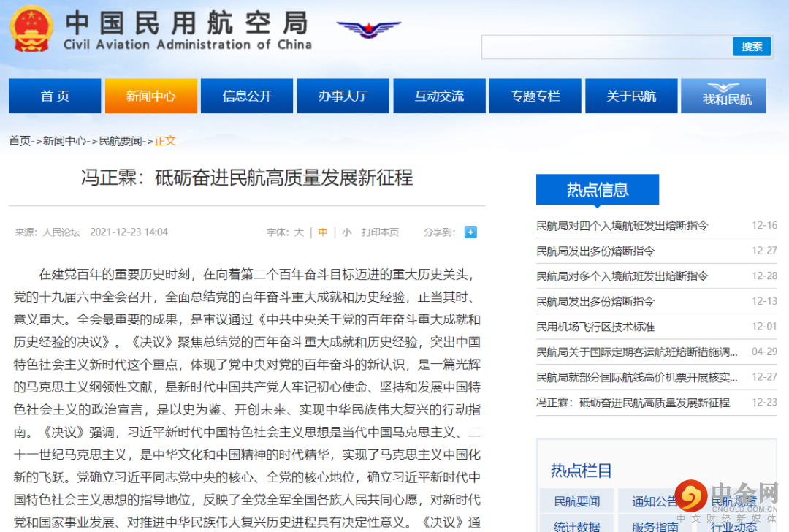Click the CAAC winged star logo
Image resolution: width=789 pixels, height=532 pixels.
pos(369,30)
